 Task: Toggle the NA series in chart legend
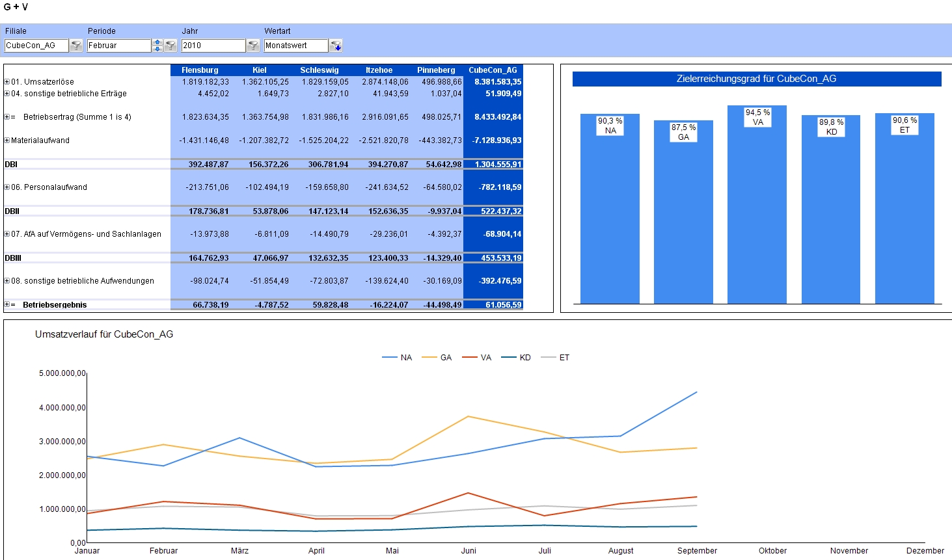398,358
